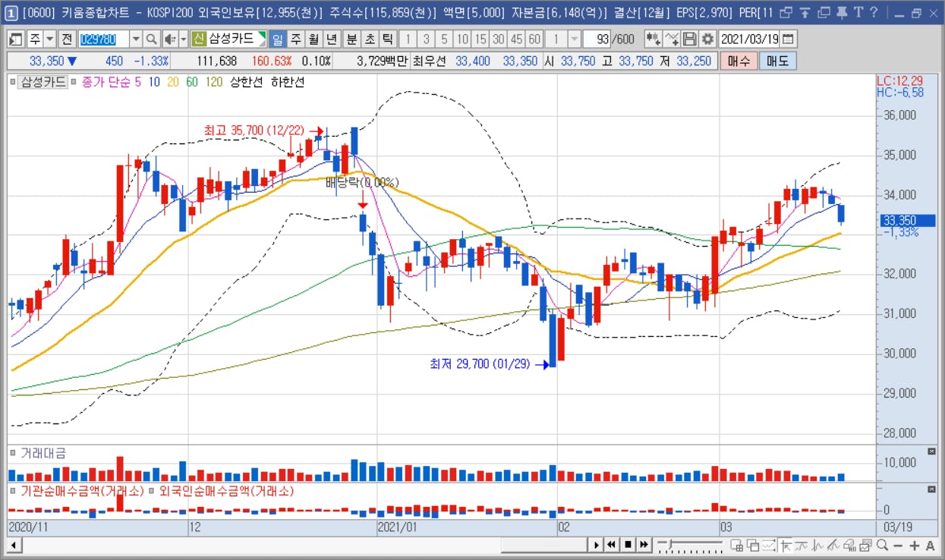Select the 60 interval preset
This screenshot has height=560, width=945.
pos(534,39)
